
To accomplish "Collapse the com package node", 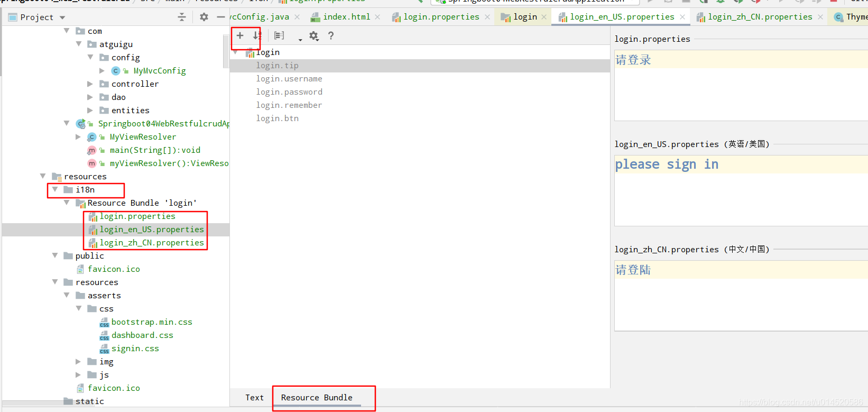I will point(67,31).
